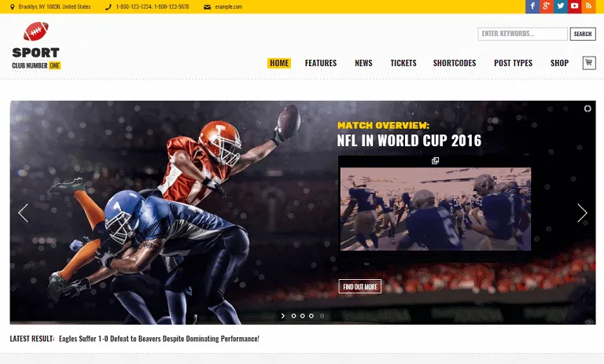Go to next slide with right arrow
The image size is (604, 364).
click(x=582, y=213)
